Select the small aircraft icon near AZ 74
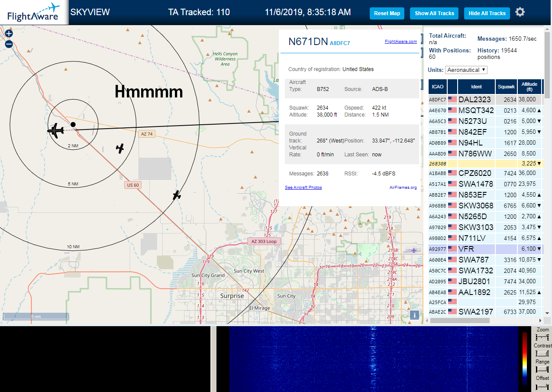 (120, 148)
